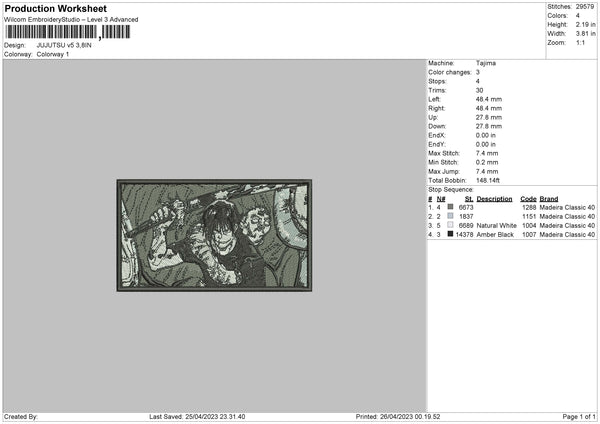Click the stitch count '14378' in row 4
Viewport: 600px width, 424px height.
(x=465, y=235)
